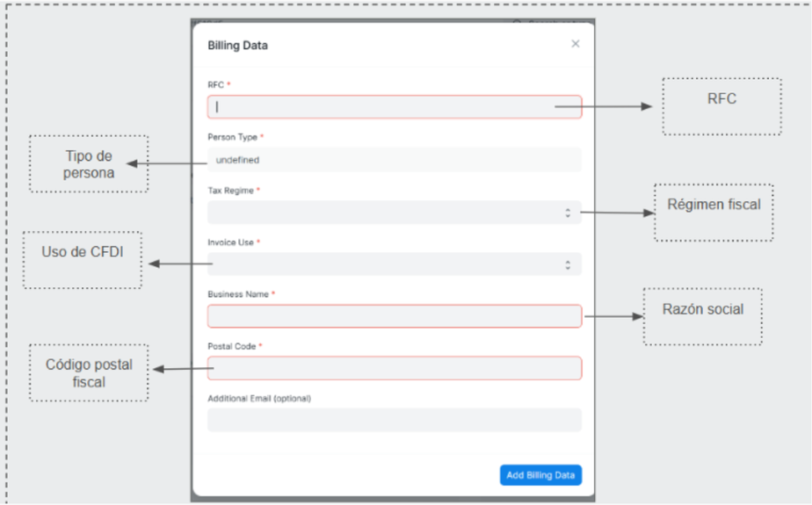Click the Razón social annotation box
Viewport: 812px width, 505px height.
[702, 316]
